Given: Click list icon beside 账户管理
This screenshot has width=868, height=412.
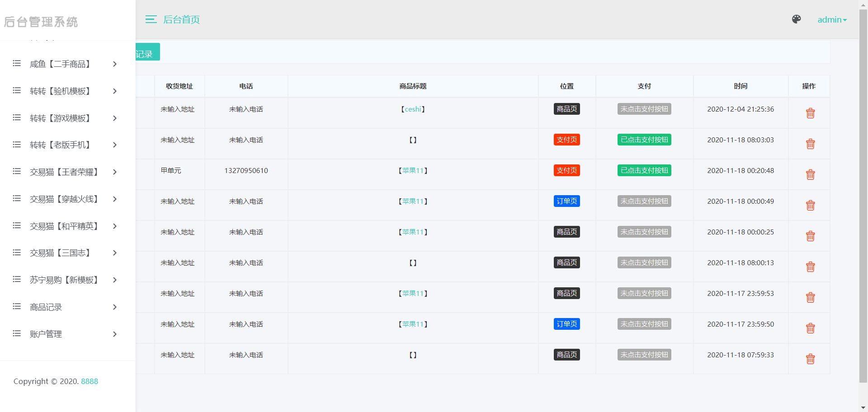Looking at the screenshot, I should click(x=17, y=333).
